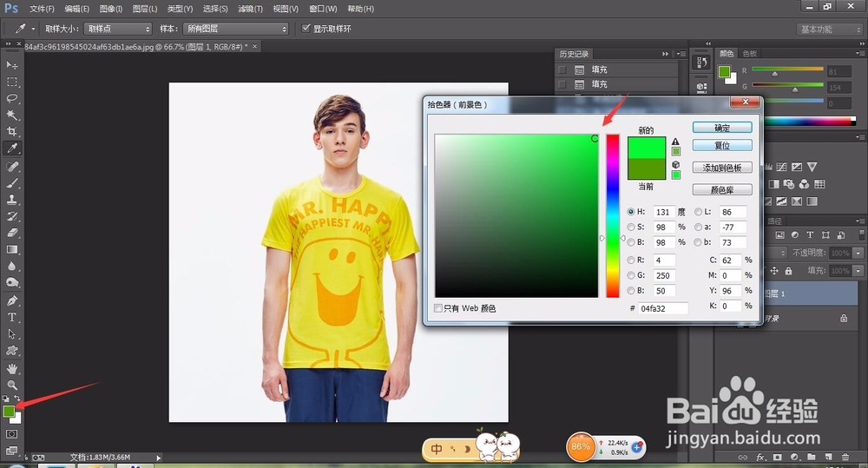Select the Lasso tool
Image resolution: width=868 pixels, height=468 pixels.
tap(11, 99)
